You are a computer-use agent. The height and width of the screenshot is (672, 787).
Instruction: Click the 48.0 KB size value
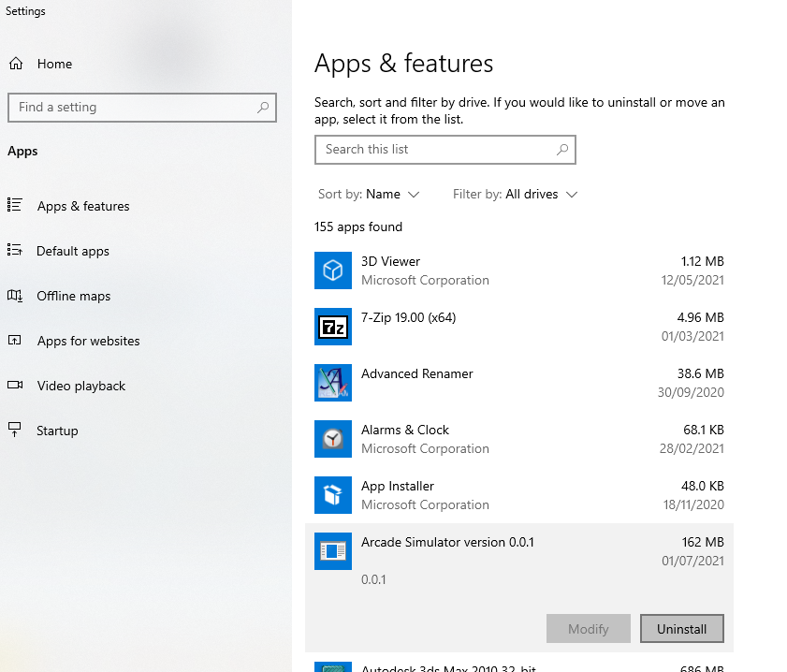702,487
